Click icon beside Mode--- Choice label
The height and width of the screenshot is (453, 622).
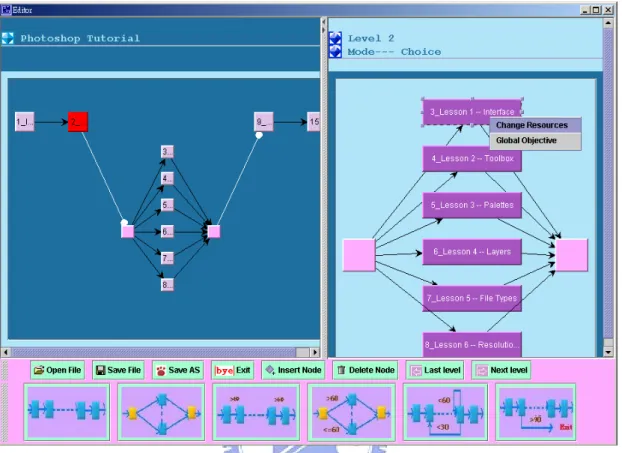[x=335, y=52]
